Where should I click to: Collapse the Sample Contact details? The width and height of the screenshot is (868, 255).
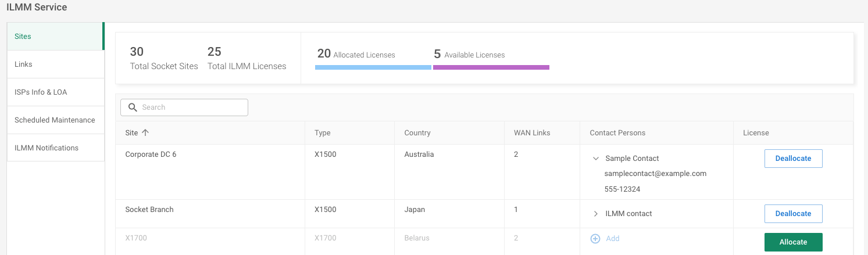coord(595,159)
